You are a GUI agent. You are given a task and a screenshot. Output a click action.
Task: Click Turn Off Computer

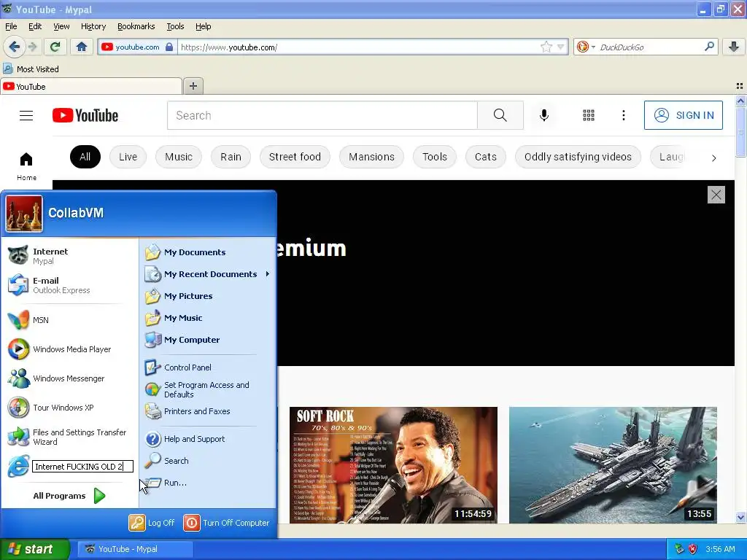226,522
